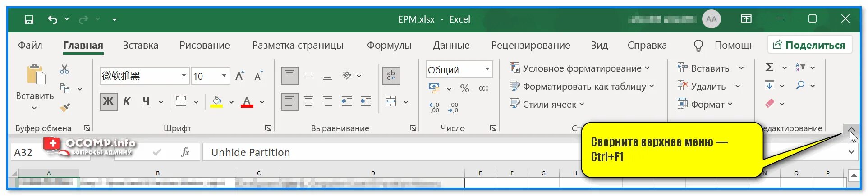Open the Формат cells menu
Image resolution: width=868 pixels, height=196 pixels.
705,105
